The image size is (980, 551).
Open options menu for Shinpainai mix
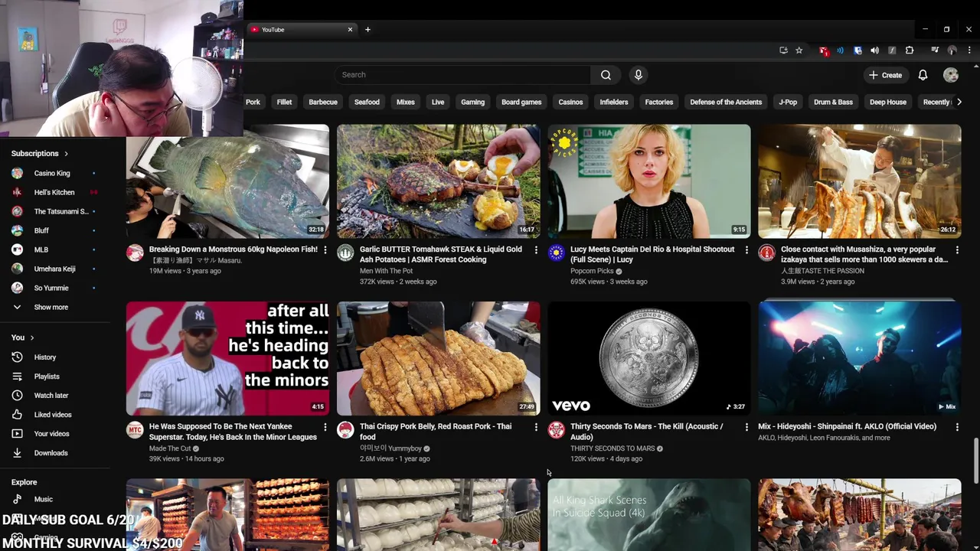(957, 427)
